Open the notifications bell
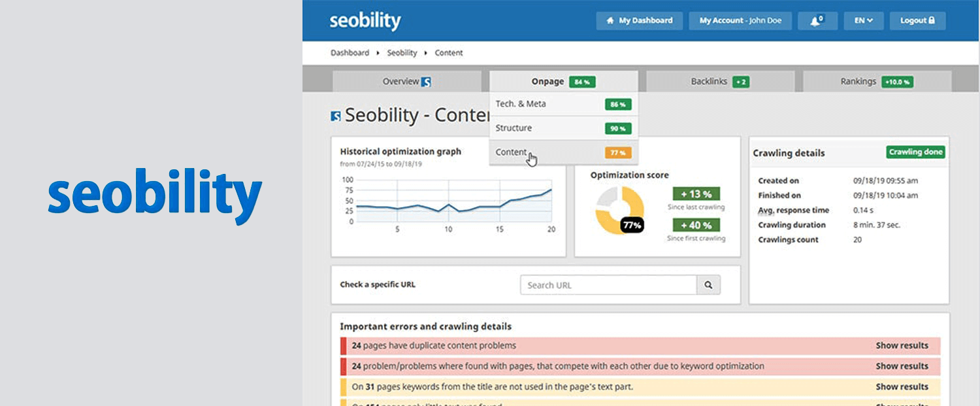 pyautogui.click(x=817, y=20)
